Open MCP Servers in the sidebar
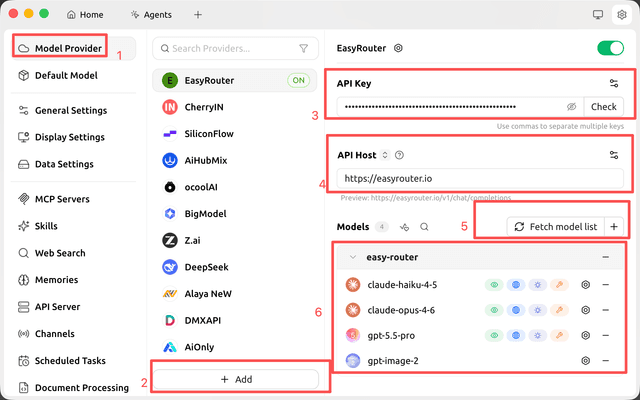 (73, 199)
